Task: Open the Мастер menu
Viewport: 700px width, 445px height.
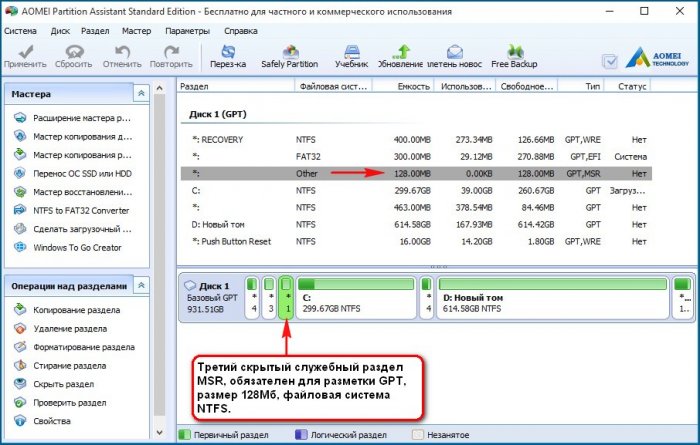Action: point(137,31)
